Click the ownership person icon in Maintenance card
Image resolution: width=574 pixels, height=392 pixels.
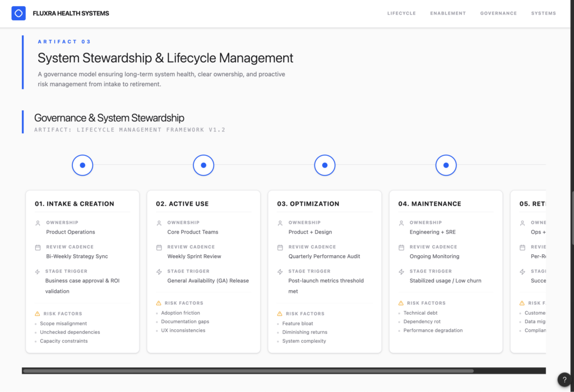tap(401, 223)
